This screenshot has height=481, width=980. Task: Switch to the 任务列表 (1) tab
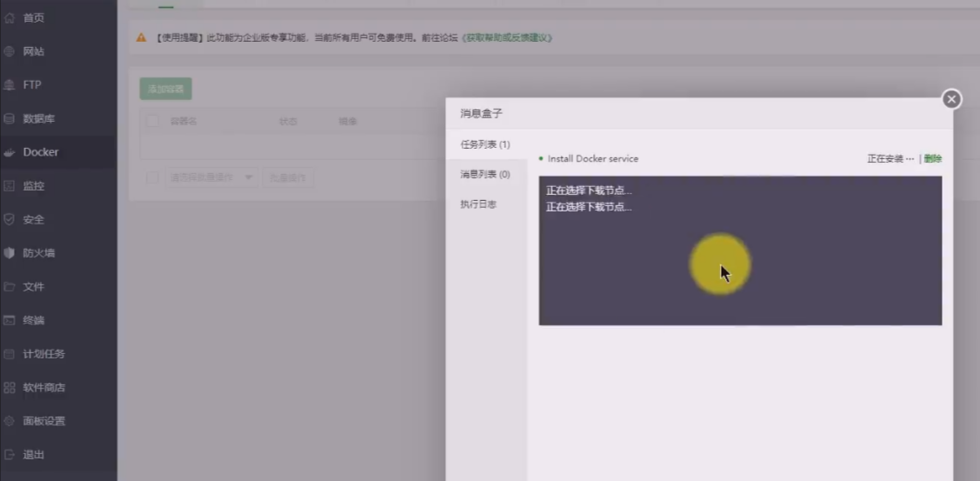point(484,144)
